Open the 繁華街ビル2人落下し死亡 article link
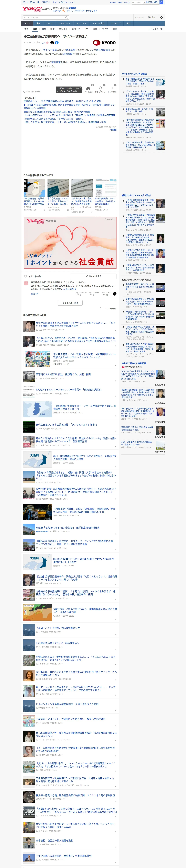Image resolution: width=186 pixels, height=868 pixels. click(x=63, y=374)
